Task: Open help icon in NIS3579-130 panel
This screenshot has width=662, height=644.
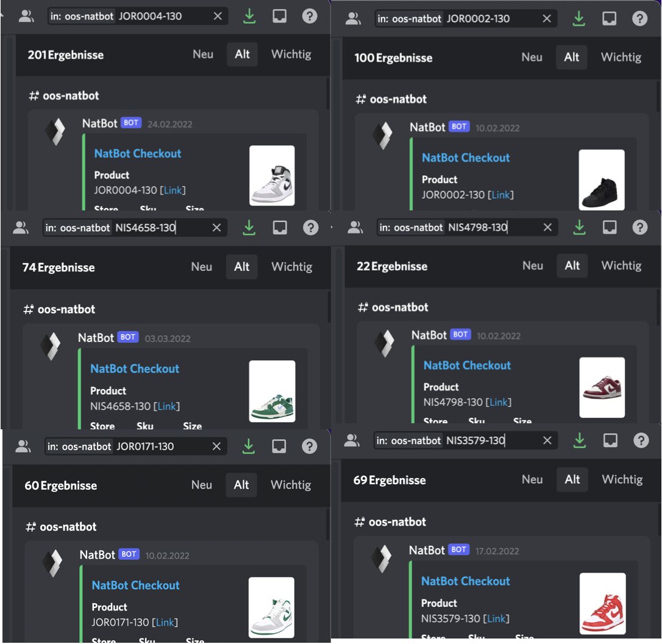Action: coord(641,440)
